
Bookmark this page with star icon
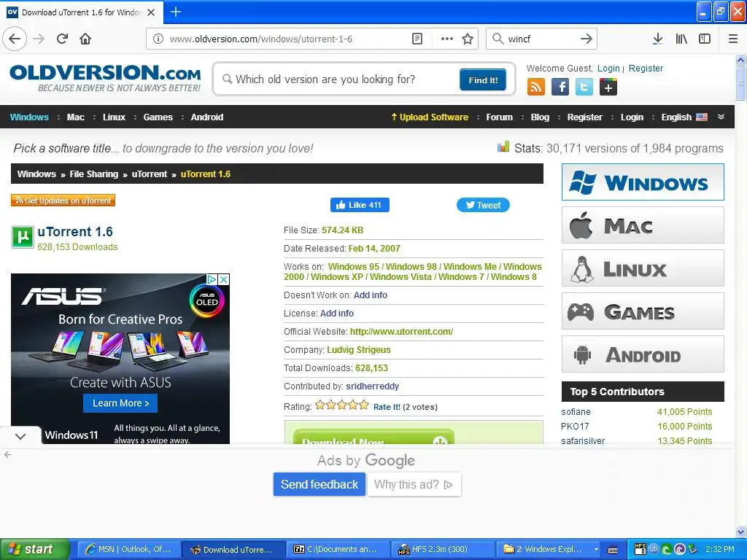(468, 39)
